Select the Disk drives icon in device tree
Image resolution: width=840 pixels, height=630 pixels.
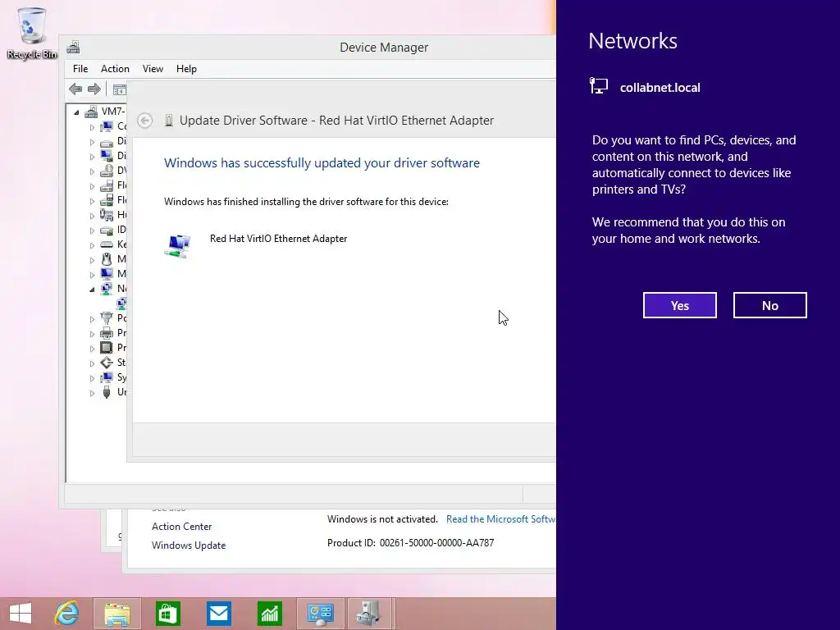tap(107, 142)
